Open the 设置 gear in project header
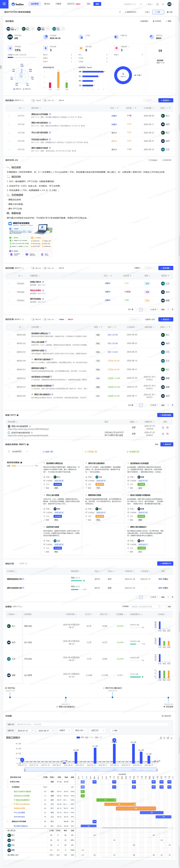Viewport: 180px width, 868px height. click(x=169, y=12)
